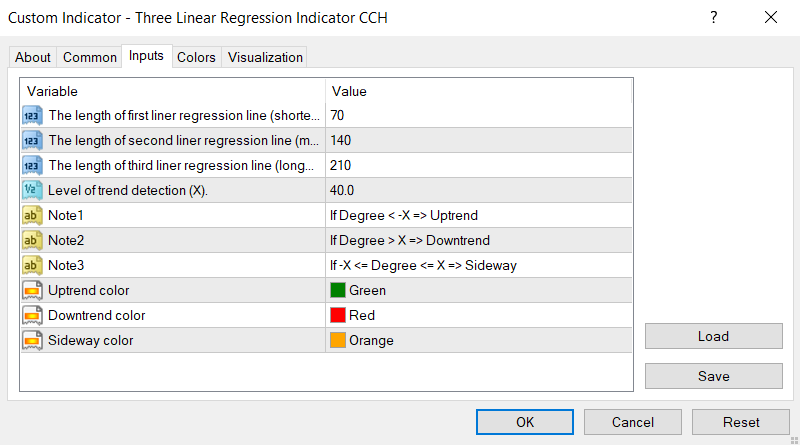This screenshot has height=445, width=800.
Task: Reset inputs with the Reset button
Action: click(741, 422)
